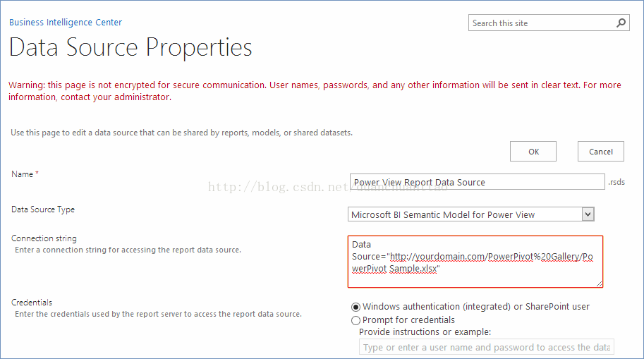Open the Microsoft BI Semantic Model combo box
The height and width of the screenshot is (359, 644).
point(470,214)
